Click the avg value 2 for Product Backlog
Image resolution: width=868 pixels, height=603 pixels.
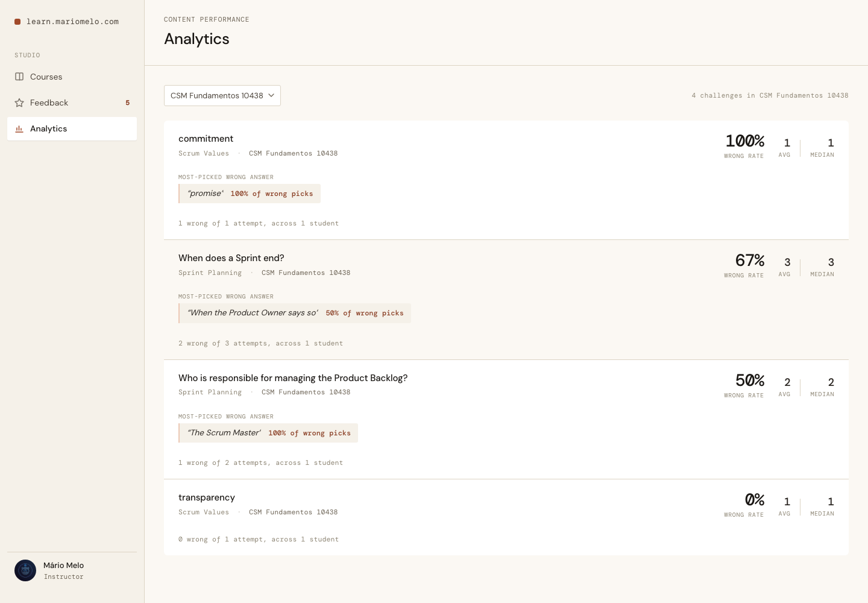tap(787, 382)
